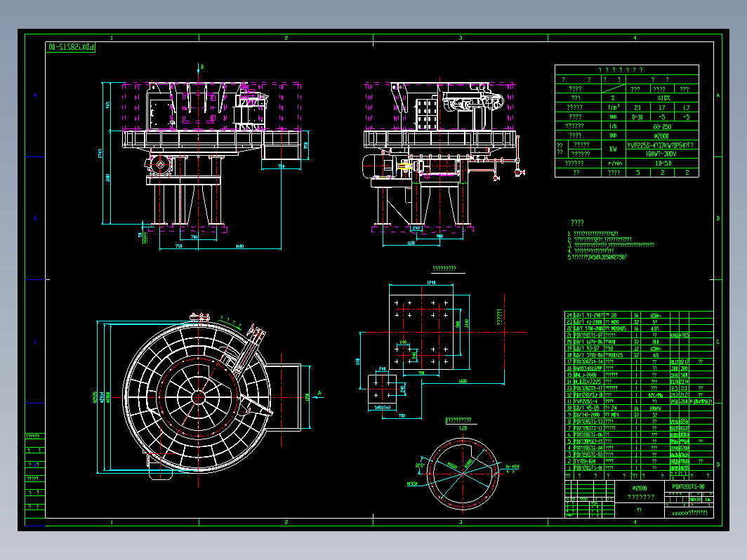
Task: Click parts list row 20 'GB/T 6170-86'
Action: coord(639,342)
